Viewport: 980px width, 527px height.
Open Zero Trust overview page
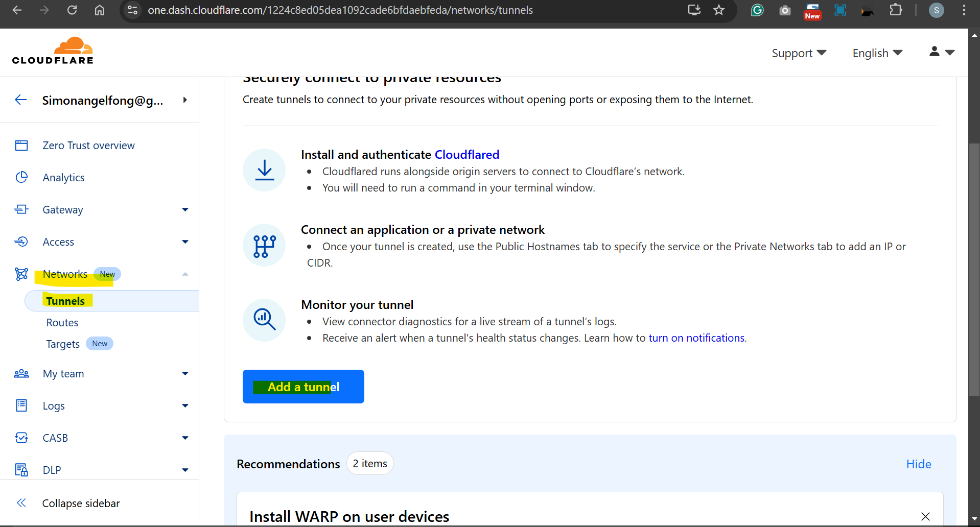point(88,146)
